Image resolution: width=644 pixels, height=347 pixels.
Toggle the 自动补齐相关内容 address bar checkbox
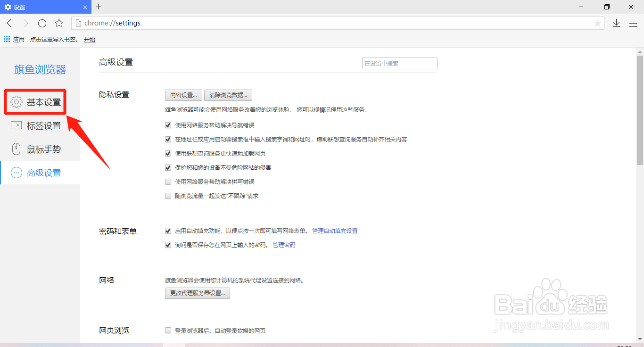[168, 140]
